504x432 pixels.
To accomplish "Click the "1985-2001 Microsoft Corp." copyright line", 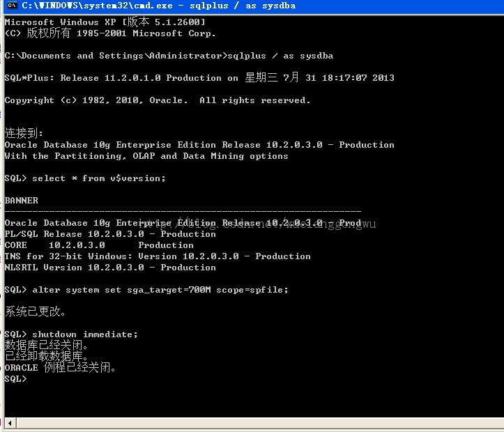I will pos(110,33).
